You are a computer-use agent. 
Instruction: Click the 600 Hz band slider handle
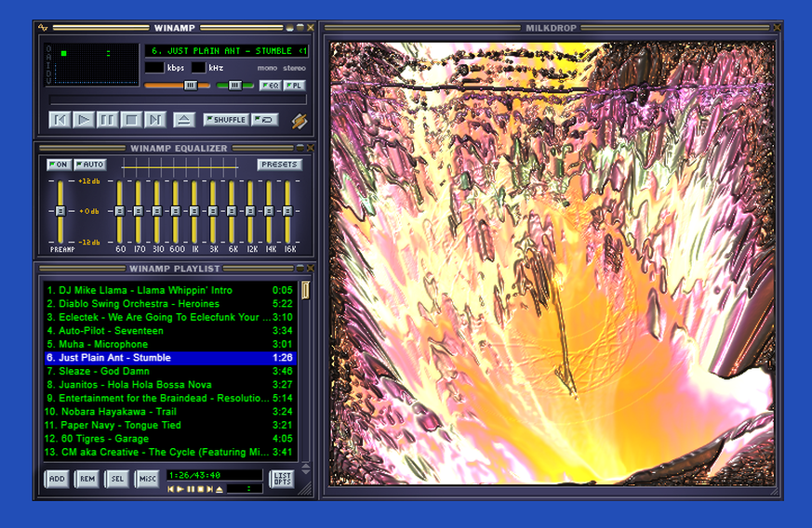(x=176, y=211)
